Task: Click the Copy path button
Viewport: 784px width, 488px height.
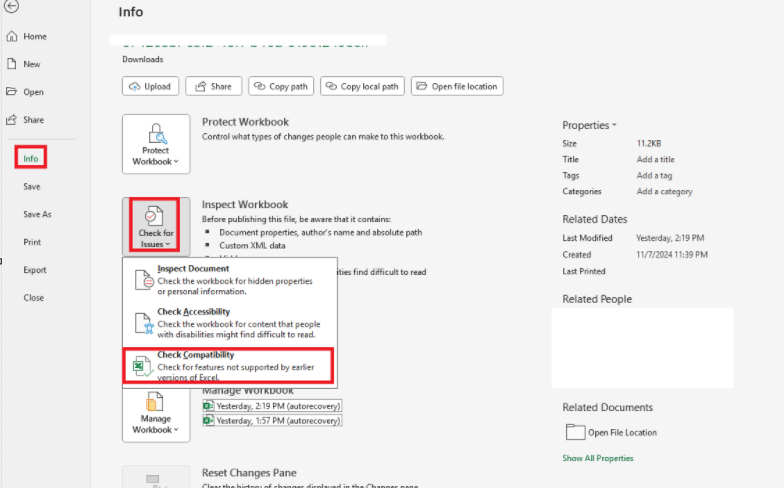Action: click(x=281, y=86)
